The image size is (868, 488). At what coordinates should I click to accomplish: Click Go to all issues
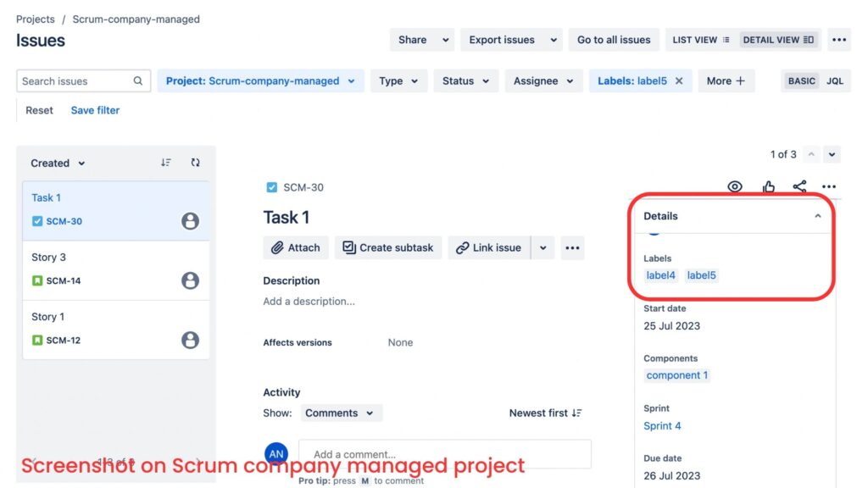coord(614,40)
